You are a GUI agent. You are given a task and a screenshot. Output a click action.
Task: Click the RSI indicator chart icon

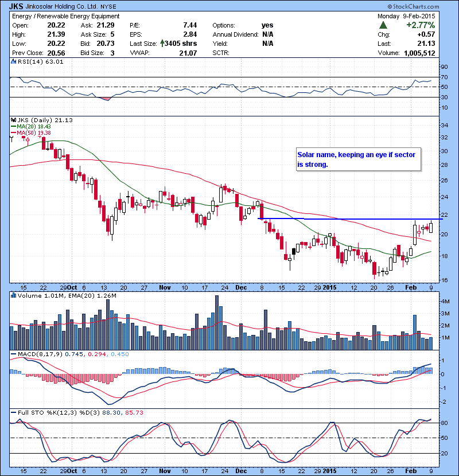coord(13,61)
